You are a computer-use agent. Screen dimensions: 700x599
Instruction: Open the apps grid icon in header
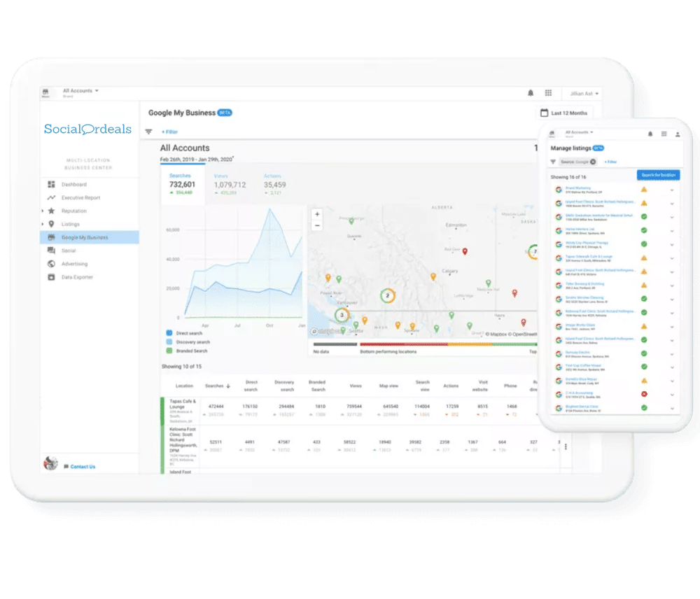click(548, 93)
